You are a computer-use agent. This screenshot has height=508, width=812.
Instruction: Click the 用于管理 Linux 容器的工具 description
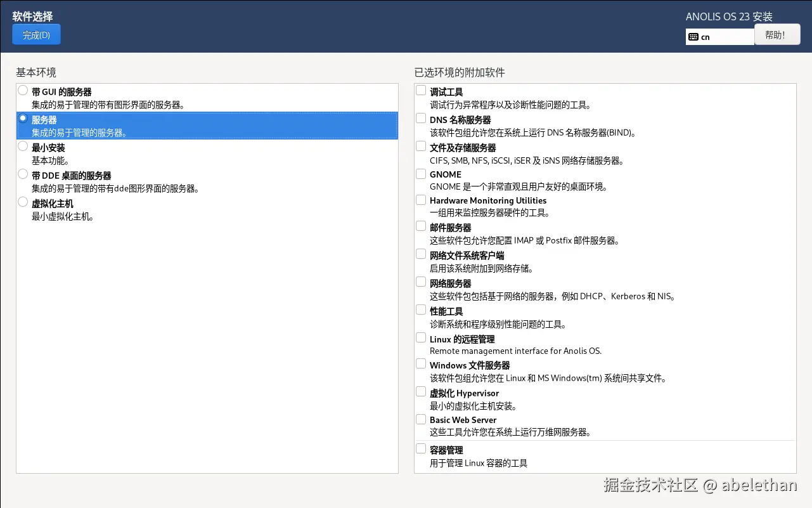[479, 463]
